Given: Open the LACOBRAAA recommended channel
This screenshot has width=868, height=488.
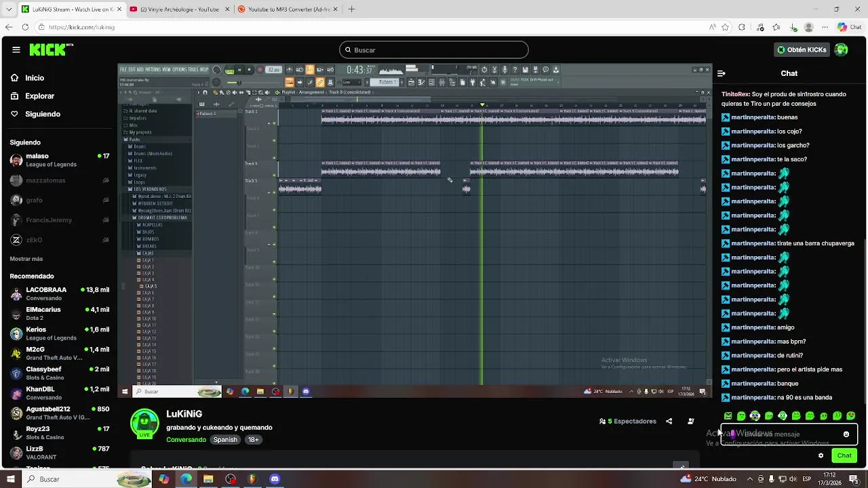Looking at the screenshot, I should click(x=60, y=293).
